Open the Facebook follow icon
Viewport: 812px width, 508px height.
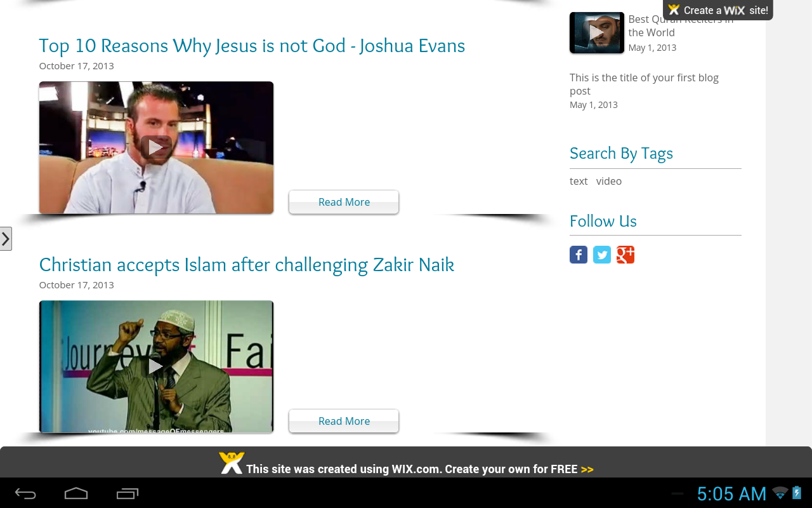click(579, 255)
